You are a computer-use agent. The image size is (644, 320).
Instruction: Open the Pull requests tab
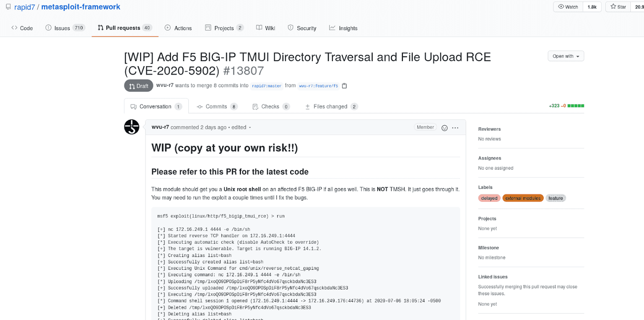click(x=125, y=28)
